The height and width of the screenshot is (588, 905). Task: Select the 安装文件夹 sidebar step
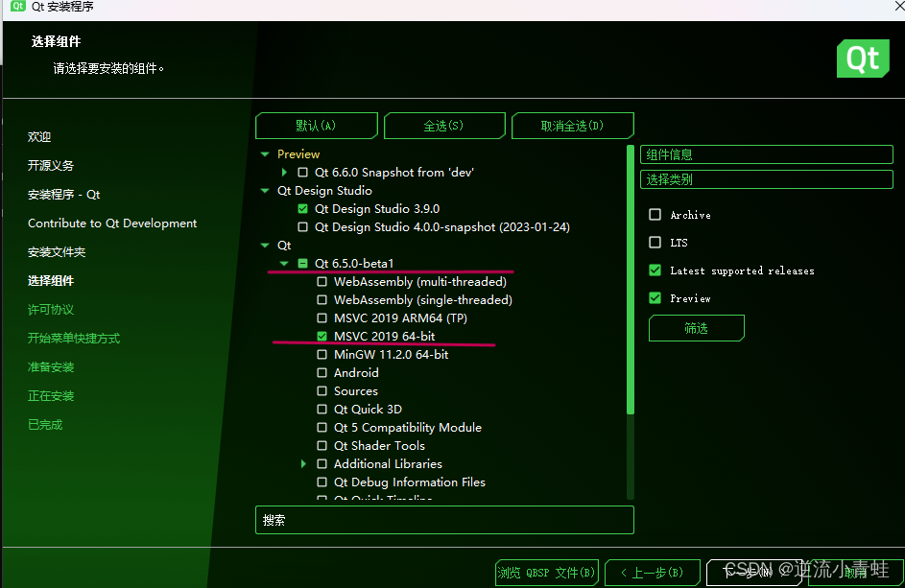[x=57, y=252]
